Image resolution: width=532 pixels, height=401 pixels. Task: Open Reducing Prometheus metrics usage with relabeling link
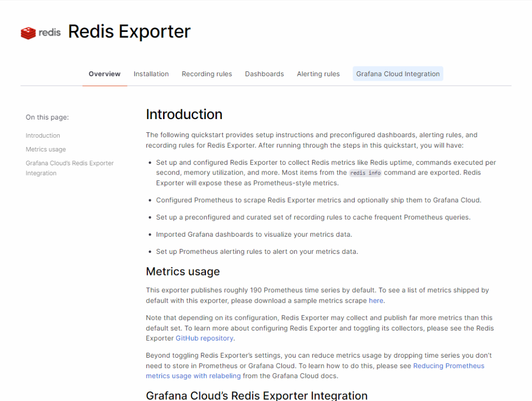coord(315,371)
